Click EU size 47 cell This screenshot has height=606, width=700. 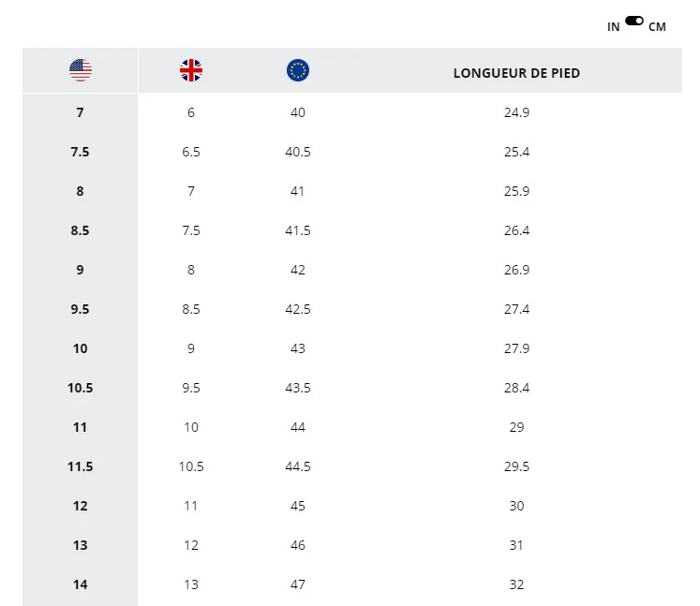[298, 584]
